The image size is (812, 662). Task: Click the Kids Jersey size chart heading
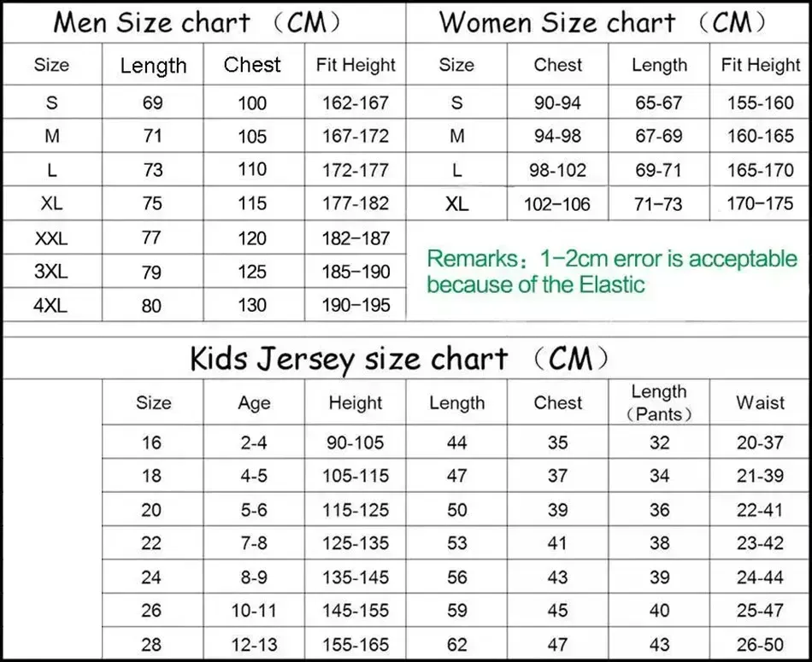pyautogui.click(x=399, y=359)
